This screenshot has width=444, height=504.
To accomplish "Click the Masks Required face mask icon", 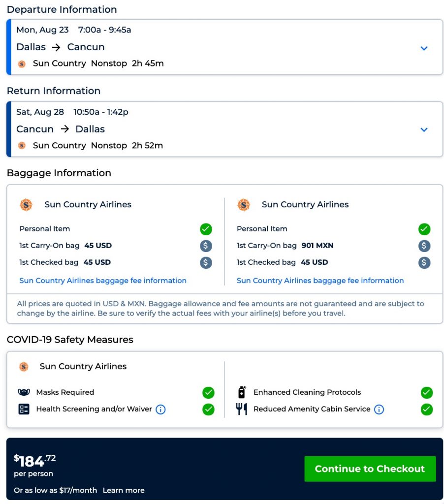I will (x=24, y=392).
